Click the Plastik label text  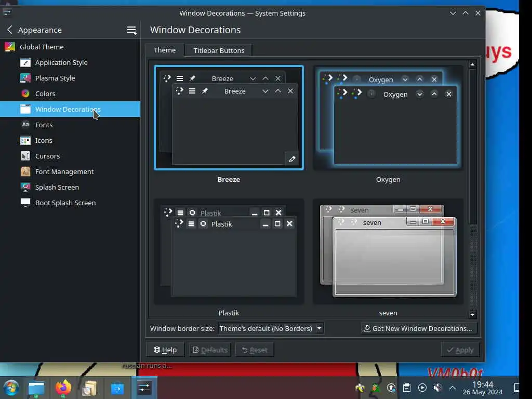229,313
